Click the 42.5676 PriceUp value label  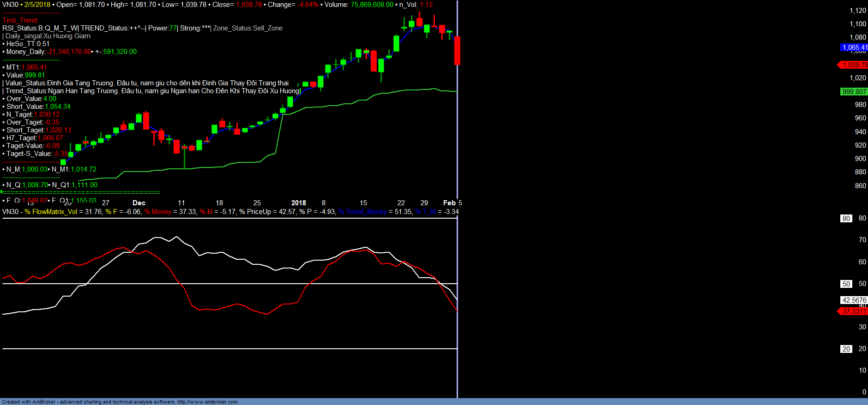tap(854, 300)
